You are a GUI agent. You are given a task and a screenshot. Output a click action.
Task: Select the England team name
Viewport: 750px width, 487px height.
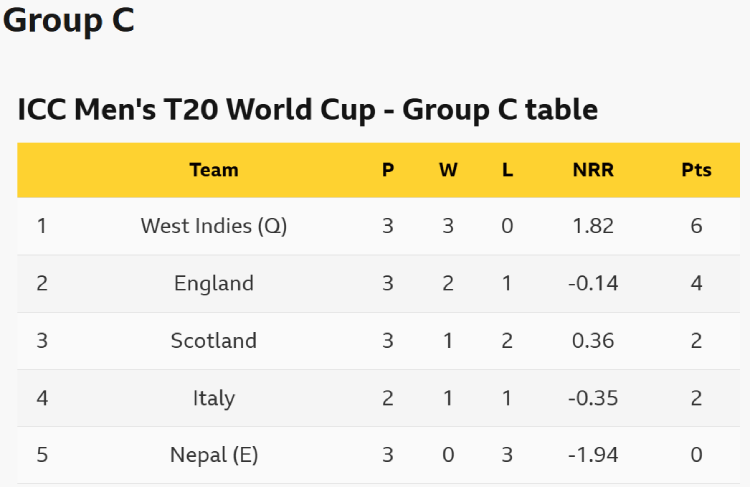tap(214, 283)
